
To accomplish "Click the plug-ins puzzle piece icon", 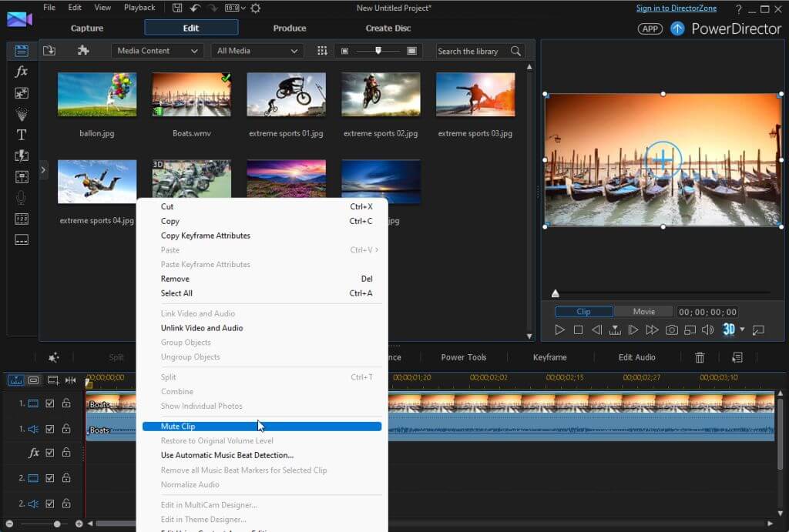I will [83, 51].
